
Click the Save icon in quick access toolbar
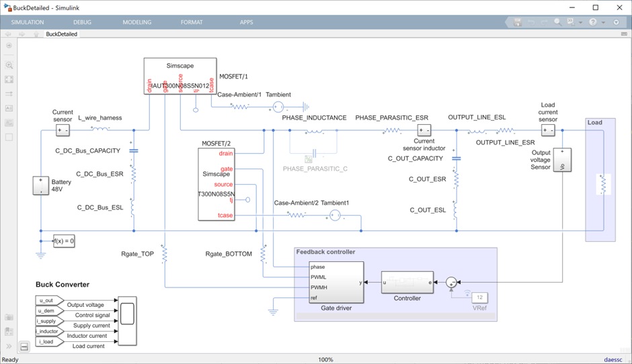[518, 22]
